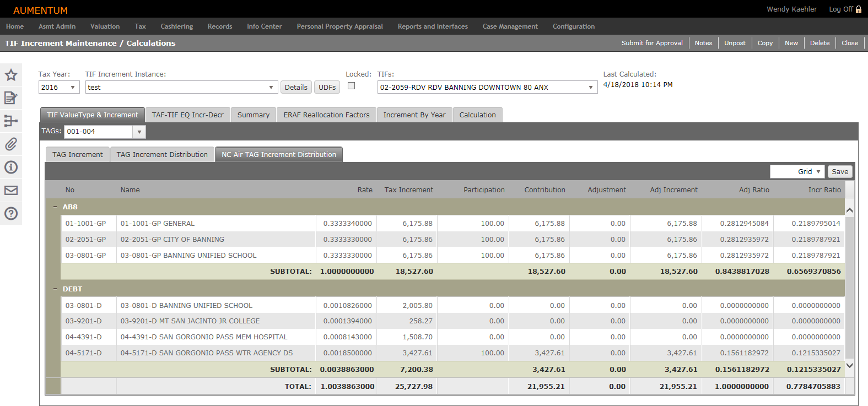Open the document edit icon in sidebar

point(11,98)
